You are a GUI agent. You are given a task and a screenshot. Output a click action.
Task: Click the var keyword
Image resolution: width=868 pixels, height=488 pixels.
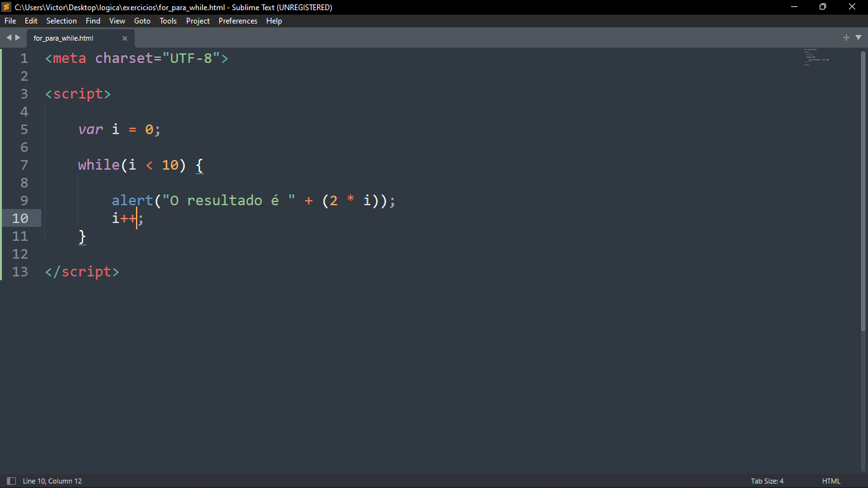click(x=90, y=130)
